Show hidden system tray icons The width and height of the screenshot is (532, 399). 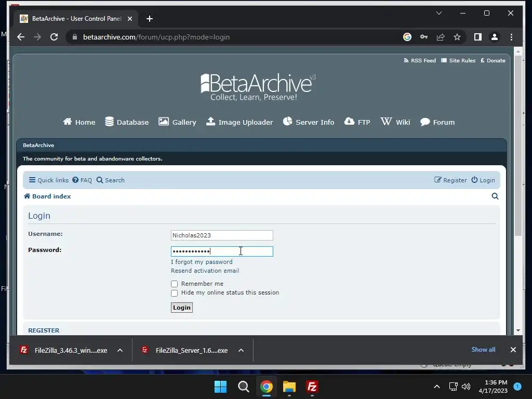point(436,387)
